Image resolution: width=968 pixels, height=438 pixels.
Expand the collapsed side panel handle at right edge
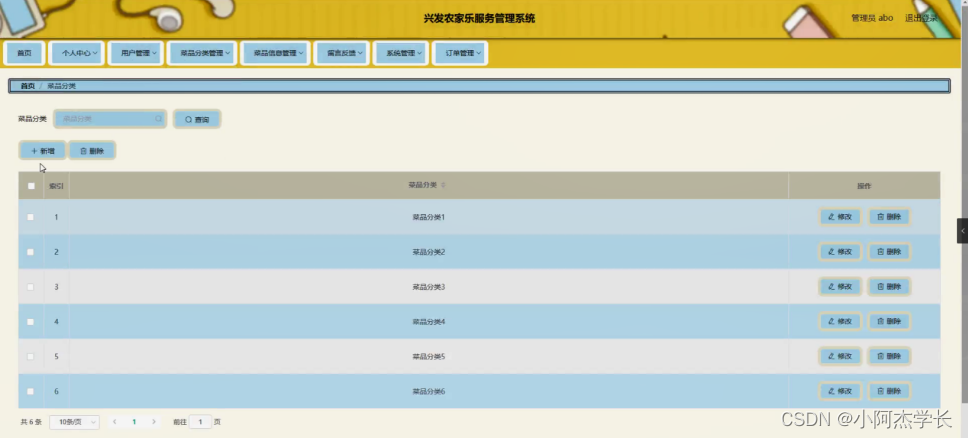pos(962,230)
